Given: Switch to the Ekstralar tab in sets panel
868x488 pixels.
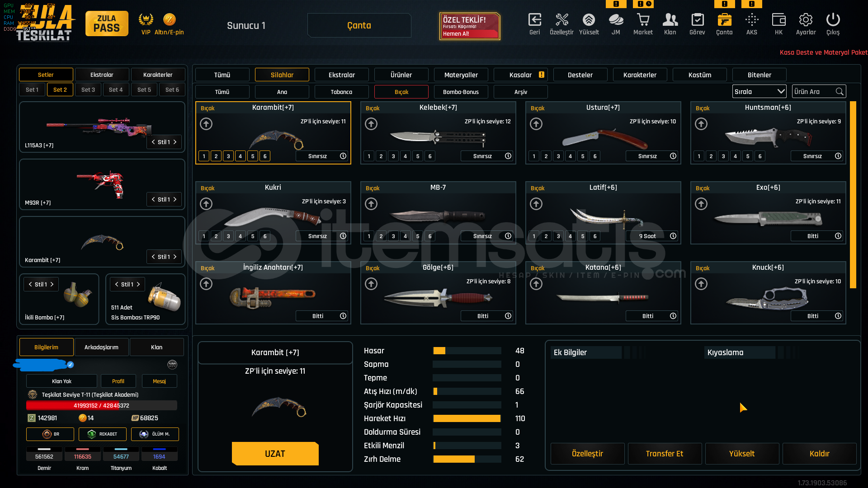Looking at the screenshot, I should pos(102,75).
